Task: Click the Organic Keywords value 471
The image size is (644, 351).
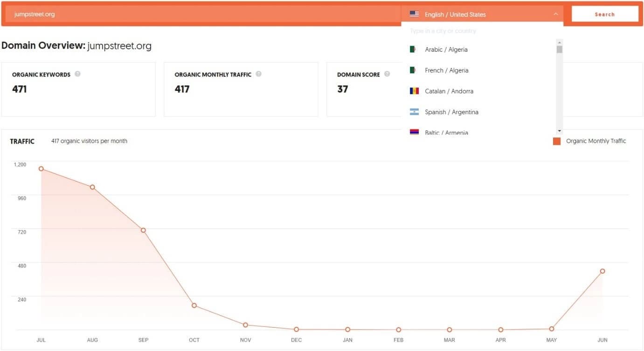Action: click(20, 89)
